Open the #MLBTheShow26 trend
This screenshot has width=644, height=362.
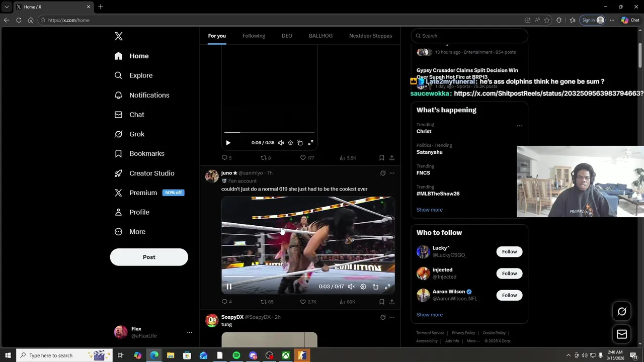pos(438,194)
